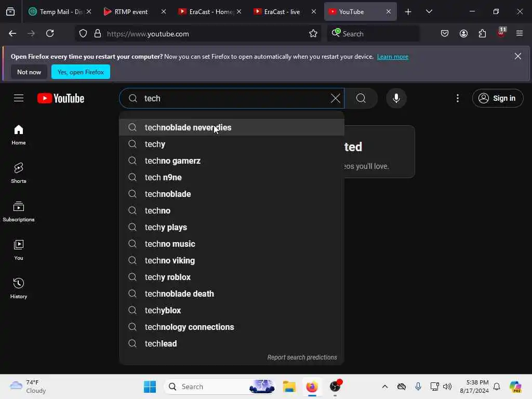Viewport: 532px width, 399px height.
Task: Click the Not now button
Action: tap(29, 72)
